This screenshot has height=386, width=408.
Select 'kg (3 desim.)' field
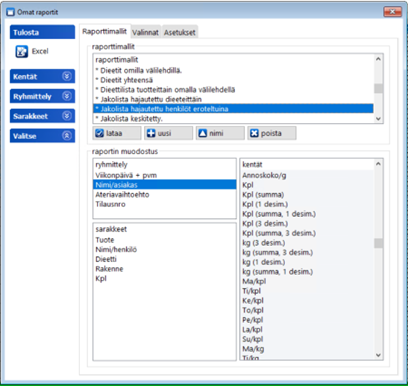click(x=307, y=243)
